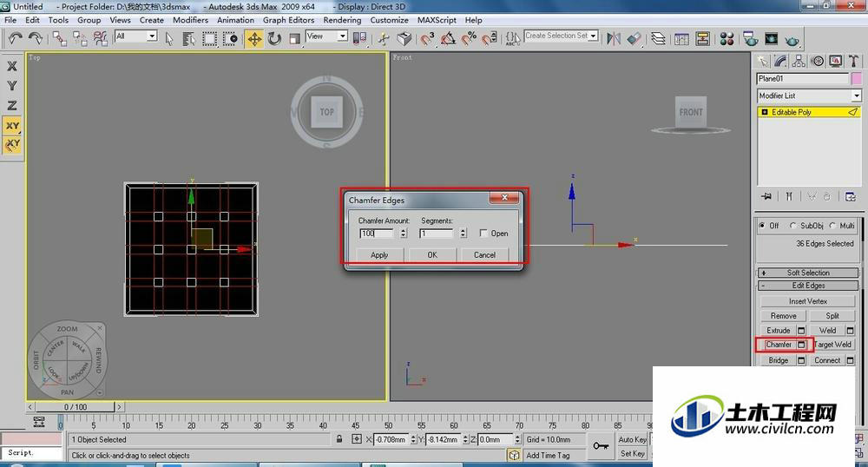This screenshot has width=868, height=467.
Task: Select the Multi radio button
Action: 832,225
